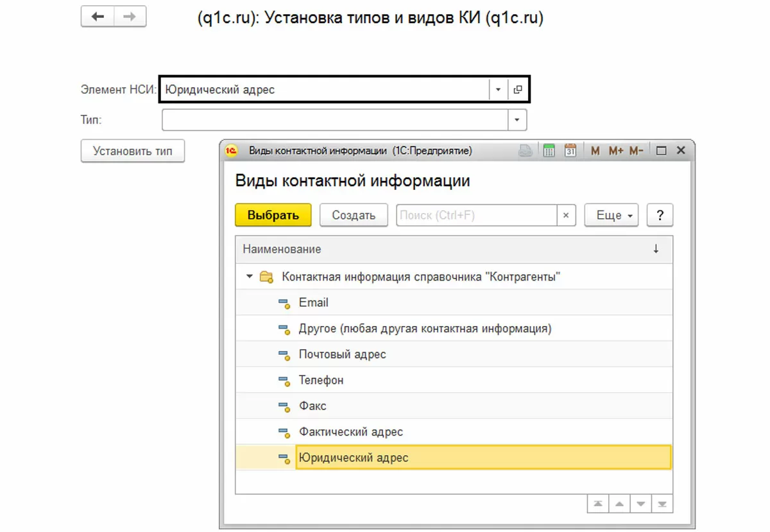Click the Установить тип button
Viewport: 770px width, 532px height.
(x=132, y=151)
